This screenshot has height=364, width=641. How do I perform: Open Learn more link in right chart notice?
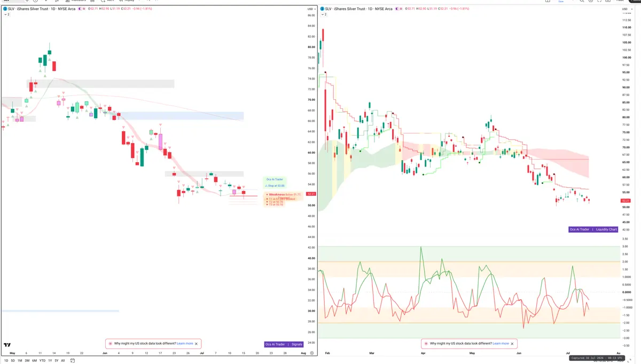tap(501, 344)
